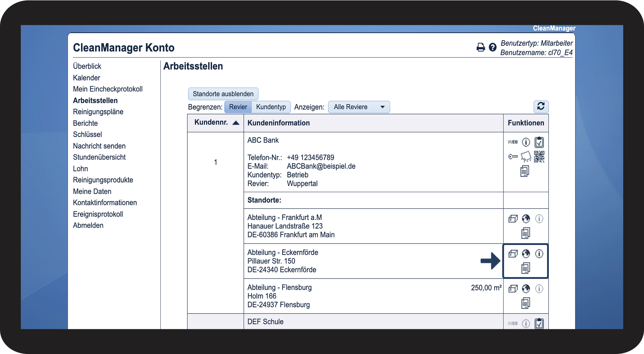
Task: Open documents icon for Flensburg location
Action: point(525,303)
